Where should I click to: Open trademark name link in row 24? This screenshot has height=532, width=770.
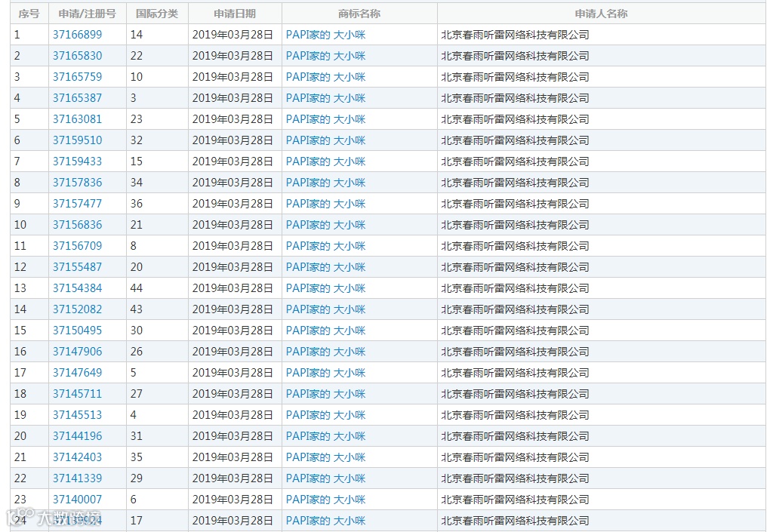(x=325, y=520)
